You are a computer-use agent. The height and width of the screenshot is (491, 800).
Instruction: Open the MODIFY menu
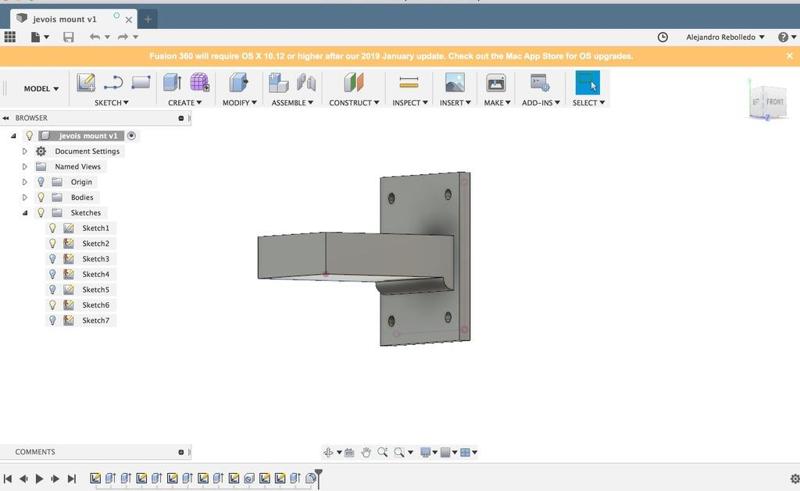pos(239,103)
